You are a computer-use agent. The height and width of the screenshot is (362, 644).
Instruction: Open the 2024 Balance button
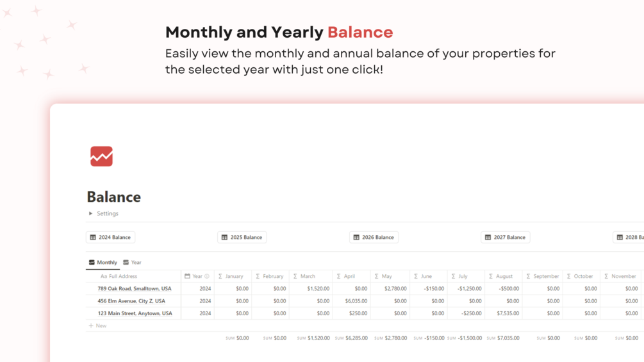(x=110, y=237)
